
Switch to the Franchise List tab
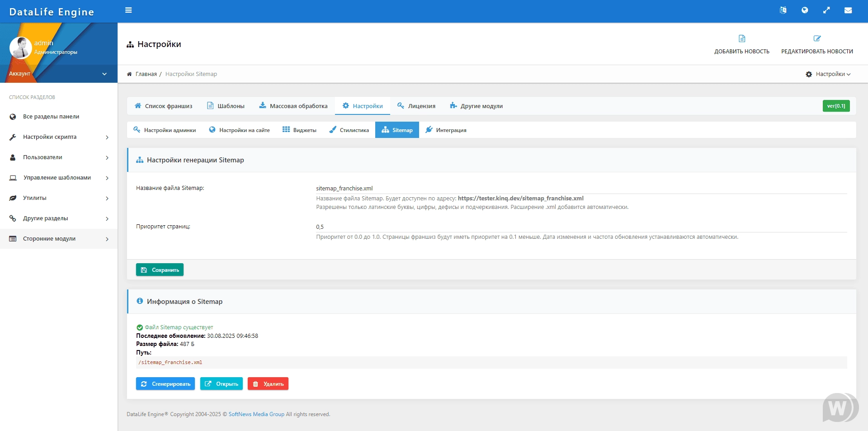click(x=163, y=106)
